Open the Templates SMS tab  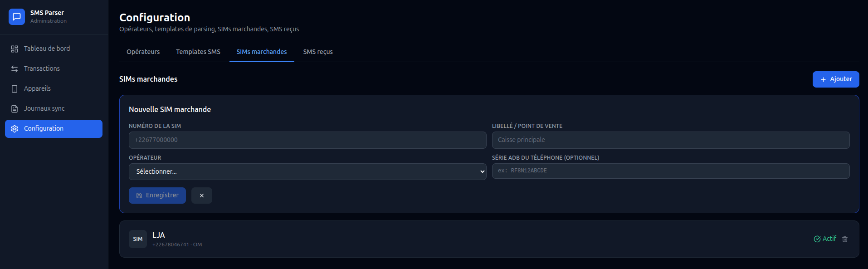(198, 52)
